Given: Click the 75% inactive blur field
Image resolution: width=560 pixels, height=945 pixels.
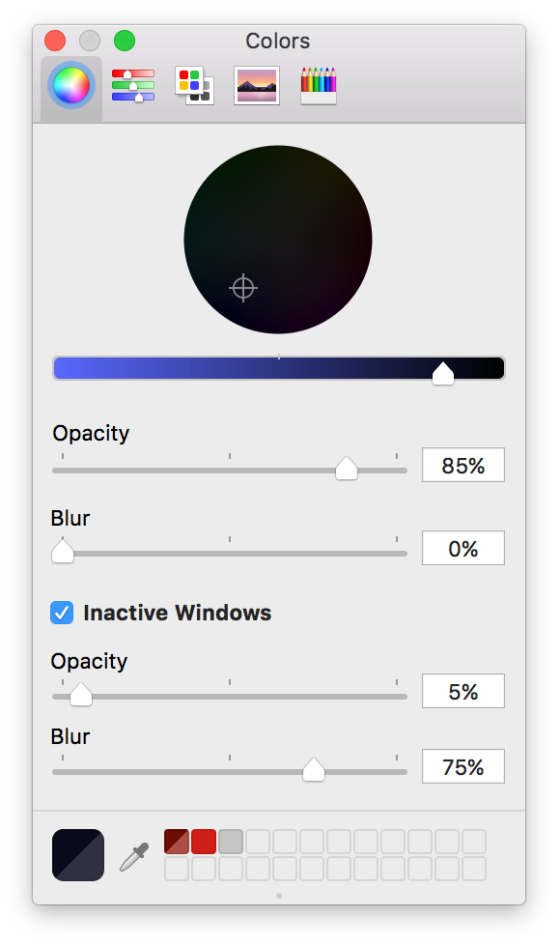Looking at the screenshot, I should [x=463, y=766].
